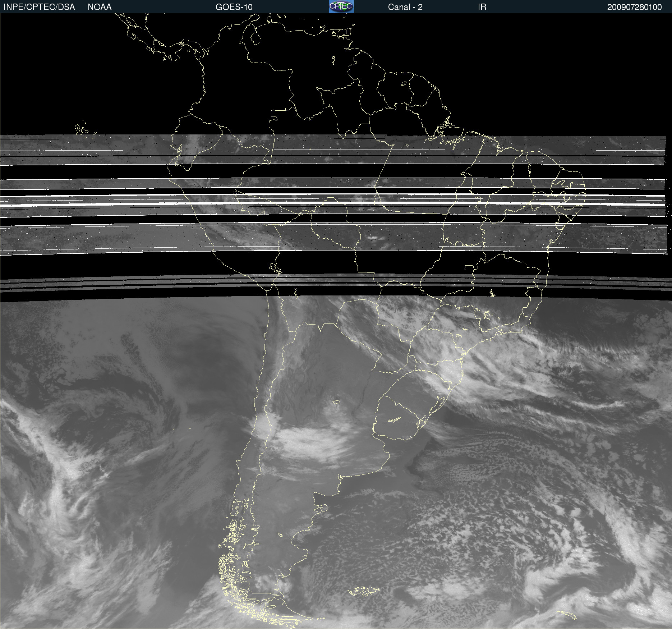The height and width of the screenshot is (629, 672).
Task: Click the GOES-10 satellite label
Action: 234,7
